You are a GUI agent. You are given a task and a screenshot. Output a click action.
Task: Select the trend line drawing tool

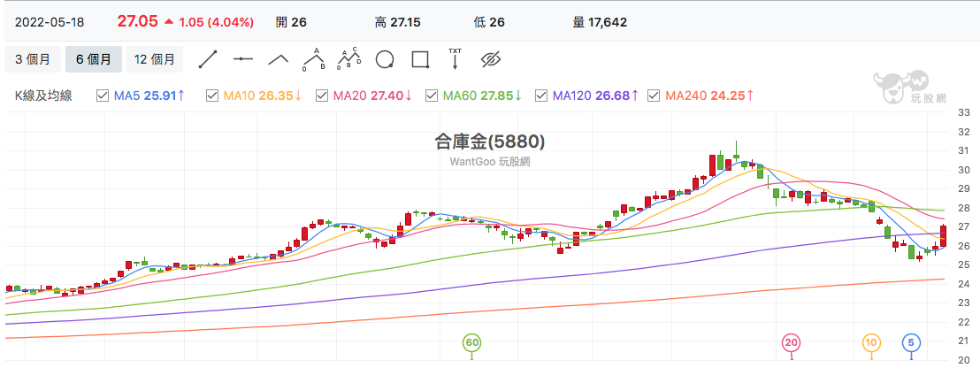(x=207, y=59)
